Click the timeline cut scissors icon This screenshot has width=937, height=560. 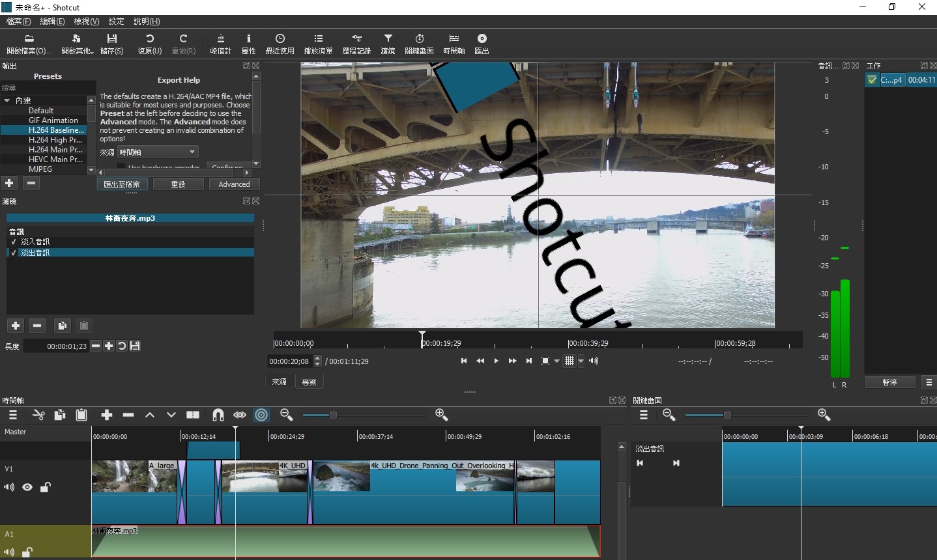pos(38,415)
